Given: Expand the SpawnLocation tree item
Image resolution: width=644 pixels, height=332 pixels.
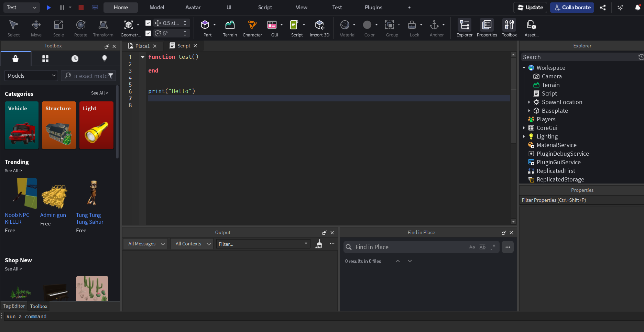Looking at the screenshot, I should (x=529, y=102).
